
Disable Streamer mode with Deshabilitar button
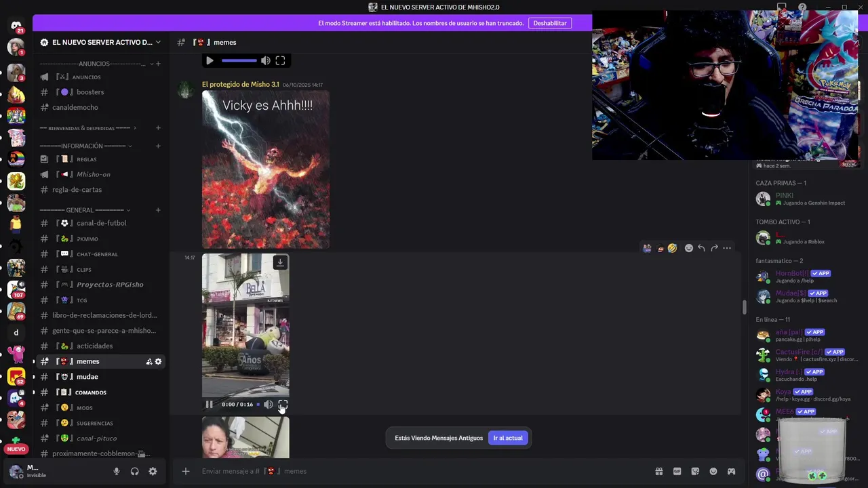(549, 23)
